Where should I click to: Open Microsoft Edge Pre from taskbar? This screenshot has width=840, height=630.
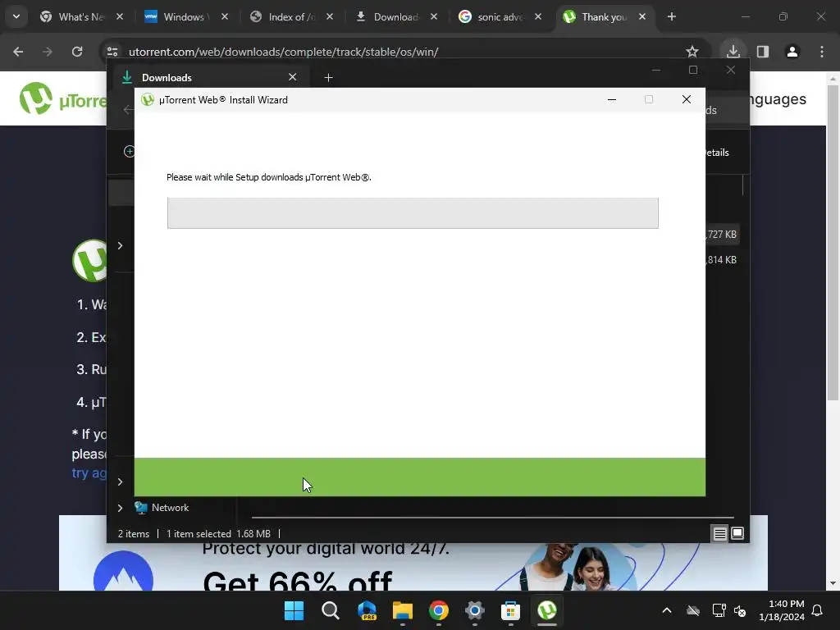(x=367, y=610)
